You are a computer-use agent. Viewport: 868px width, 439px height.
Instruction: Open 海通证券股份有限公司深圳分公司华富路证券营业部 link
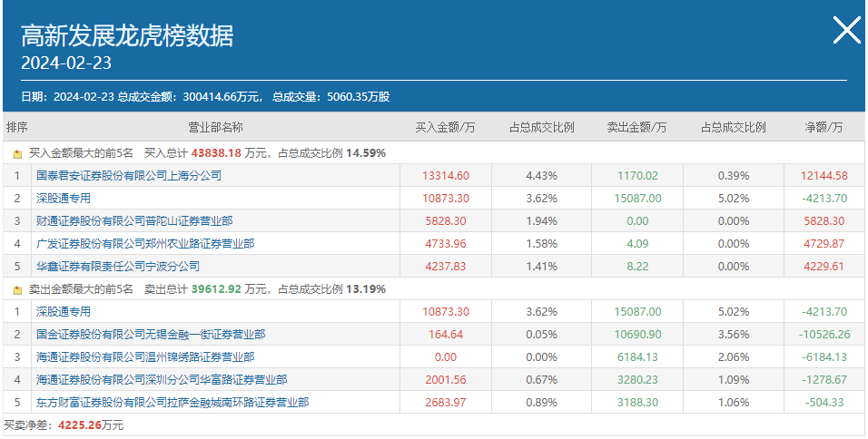click(163, 380)
